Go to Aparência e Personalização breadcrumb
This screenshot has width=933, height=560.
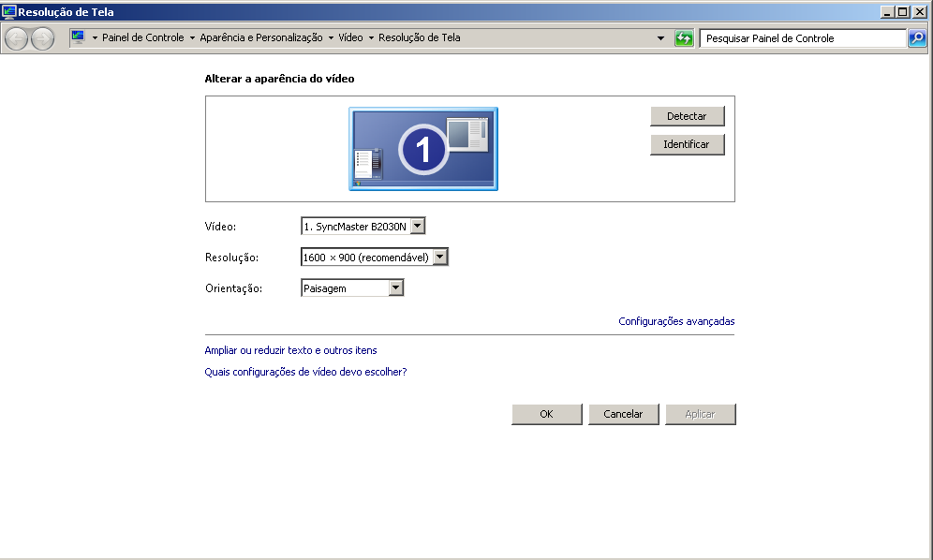click(261, 37)
